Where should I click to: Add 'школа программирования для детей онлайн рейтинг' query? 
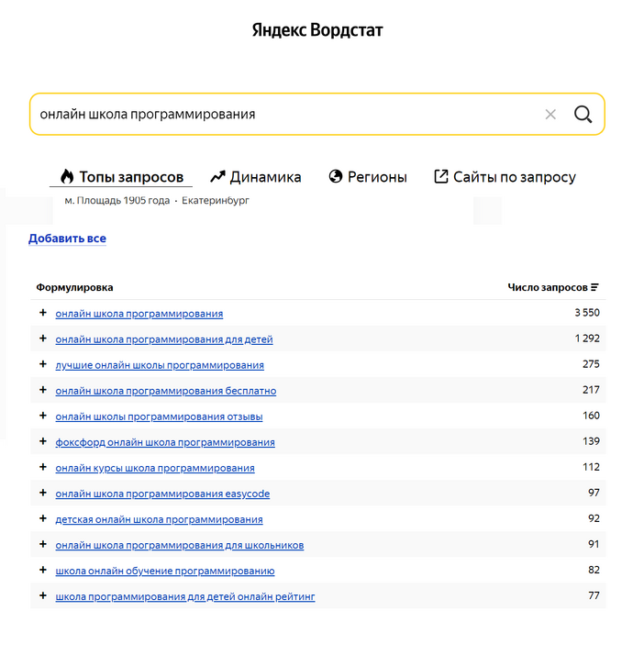click(42, 595)
